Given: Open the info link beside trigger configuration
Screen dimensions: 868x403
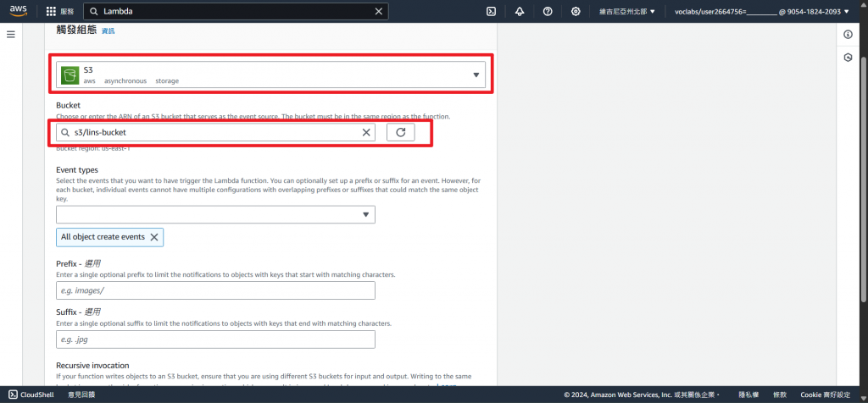Looking at the screenshot, I should pos(108,31).
